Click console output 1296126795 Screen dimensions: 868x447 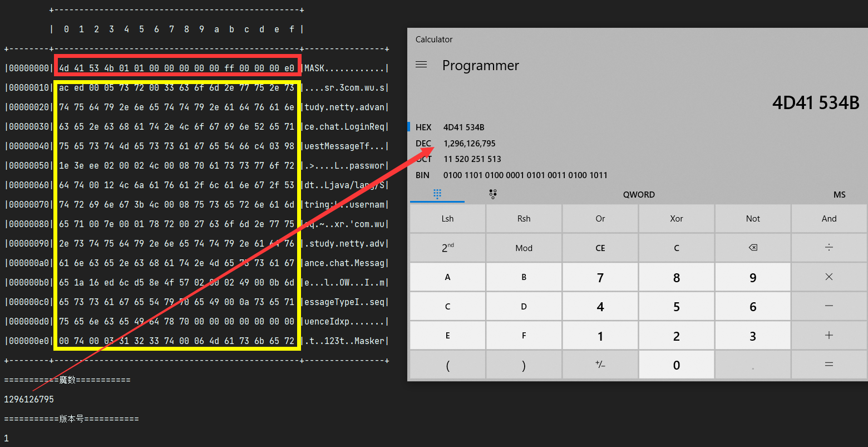(29, 400)
